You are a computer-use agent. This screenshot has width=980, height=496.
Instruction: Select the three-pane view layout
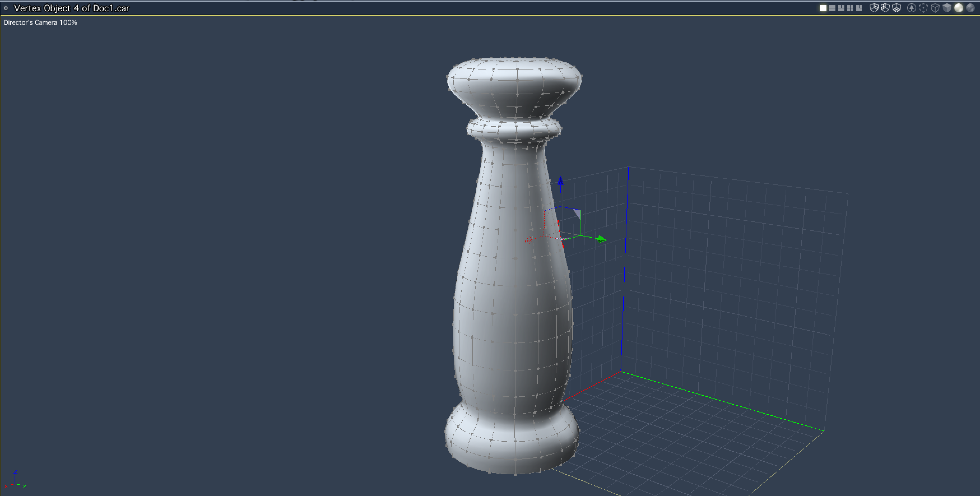(x=841, y=8)
